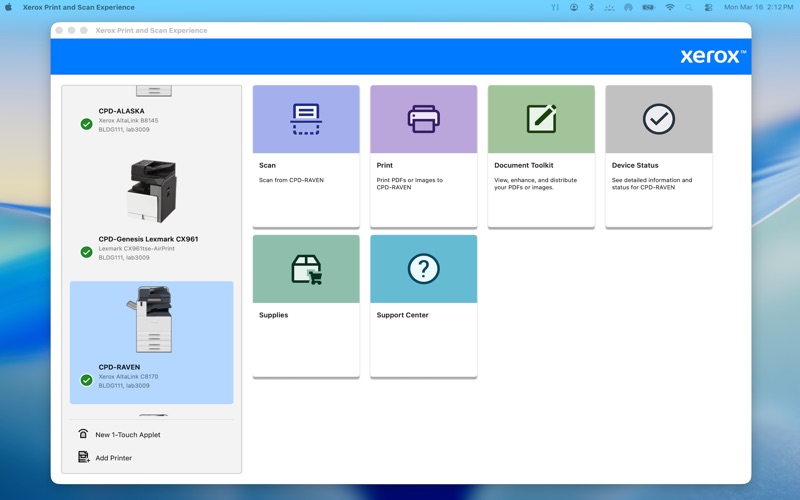Click 'Xerox AltaLink C8170' model text
This screenshot has height=500, width=800.
click(x=128, y=377)
